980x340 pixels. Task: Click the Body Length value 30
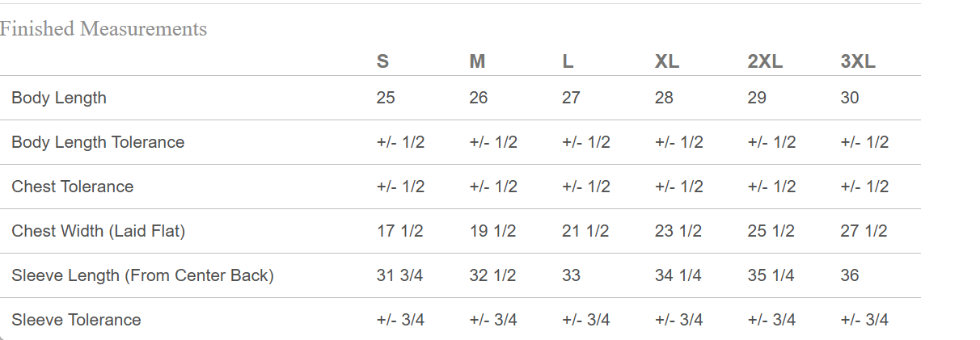pyautogui.click(x=850, y=98)
